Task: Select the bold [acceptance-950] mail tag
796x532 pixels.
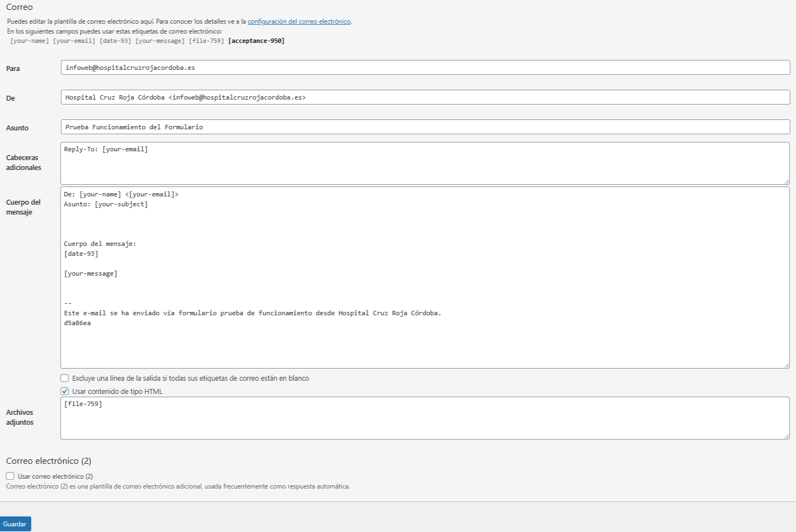Action: (x=256, y=41)
